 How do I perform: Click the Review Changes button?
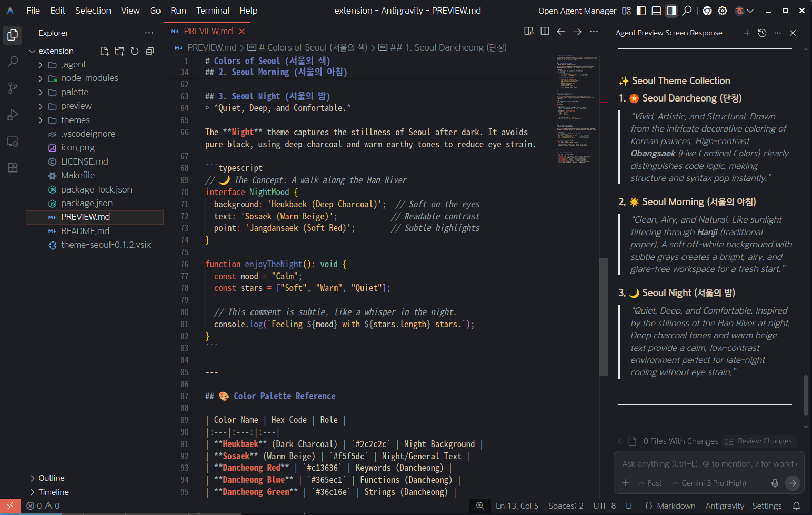tap(759, 441)
